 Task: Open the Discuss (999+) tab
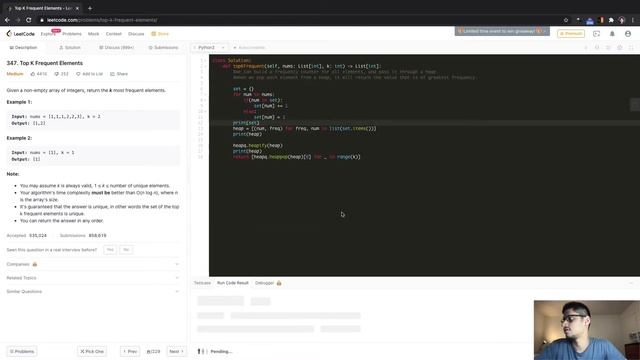[x=116, y=48]
